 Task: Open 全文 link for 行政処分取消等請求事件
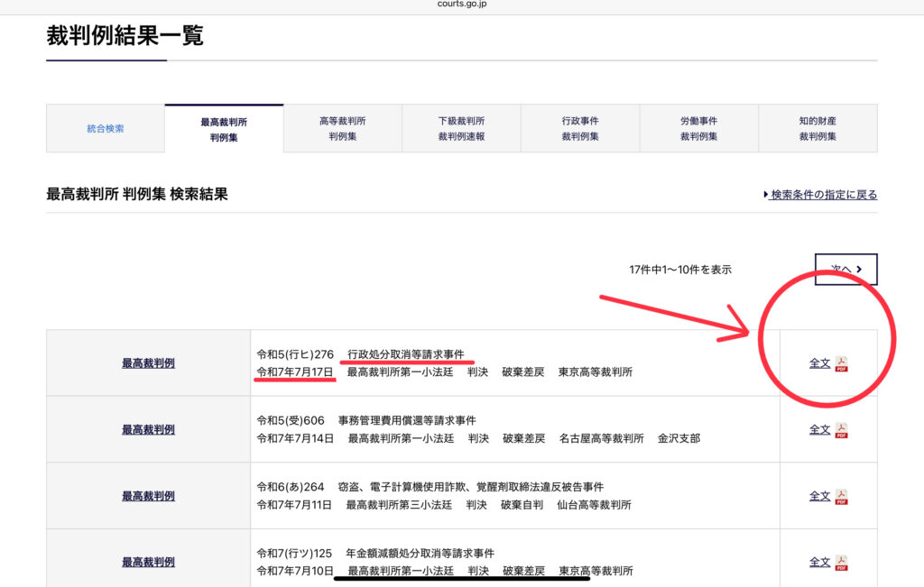tap(819, 363)
